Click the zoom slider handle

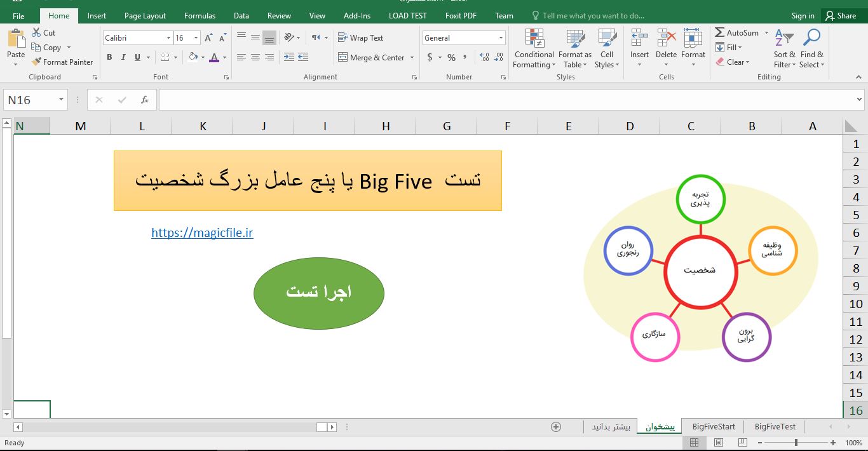point(796,443)
